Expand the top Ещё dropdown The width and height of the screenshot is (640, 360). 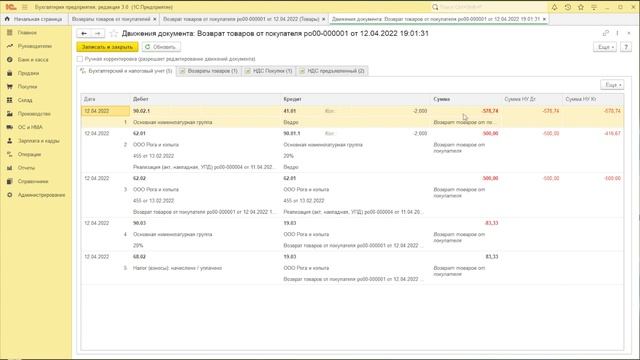(x=605, y=47)
